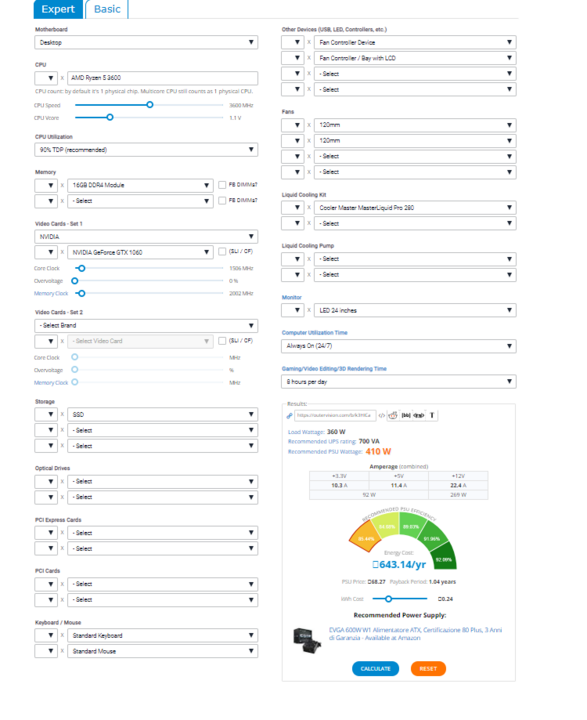
Task: Open the Standard Mouse dropdown
Action: (x=163, y=652)
